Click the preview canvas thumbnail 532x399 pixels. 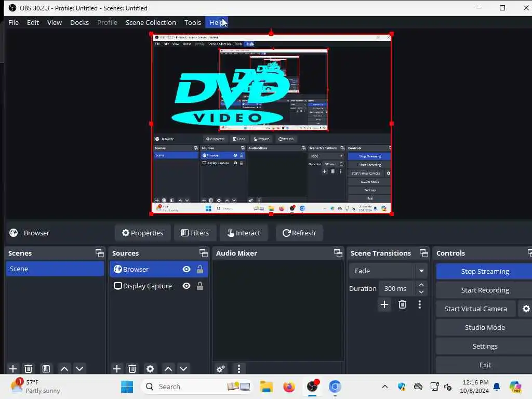(271, 124)
